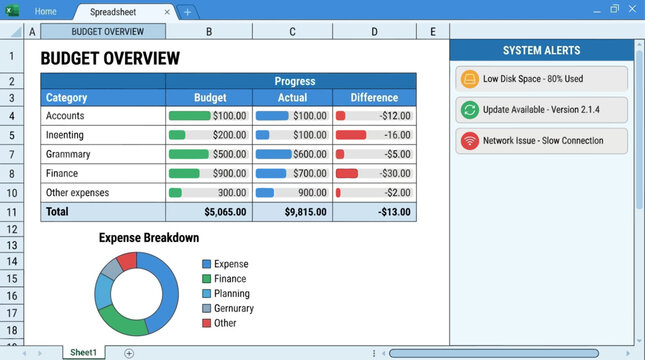Select column D header

(374, 32)
